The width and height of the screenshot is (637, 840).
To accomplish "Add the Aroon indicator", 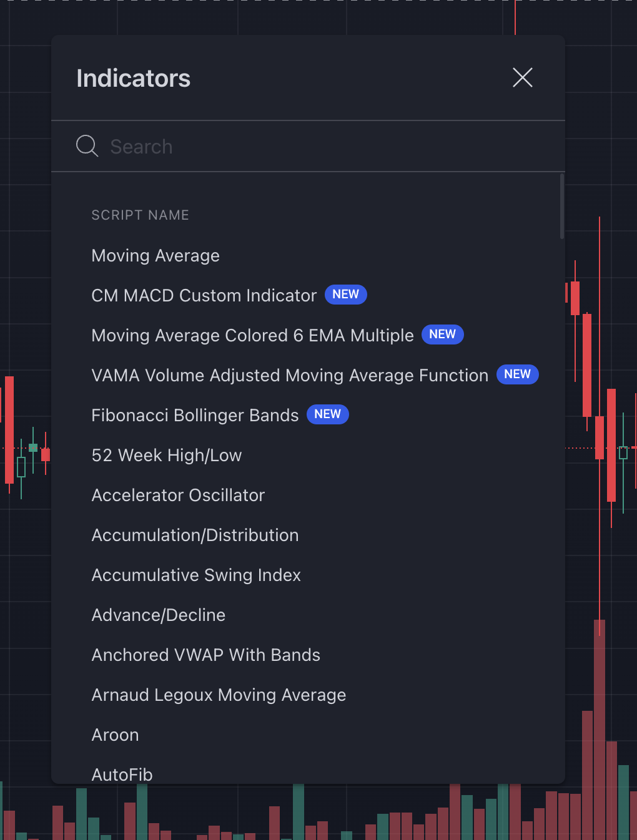I will tap(116, 735).
